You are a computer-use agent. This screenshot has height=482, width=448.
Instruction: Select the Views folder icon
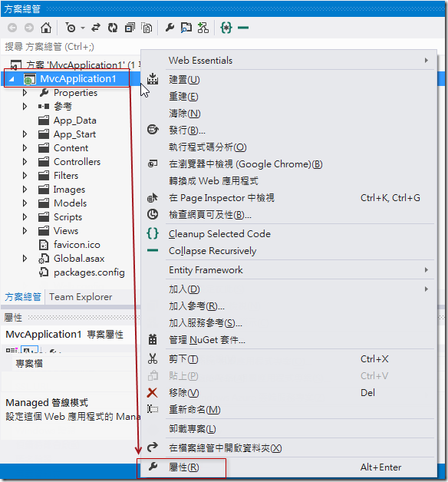[x=44, y=231]
